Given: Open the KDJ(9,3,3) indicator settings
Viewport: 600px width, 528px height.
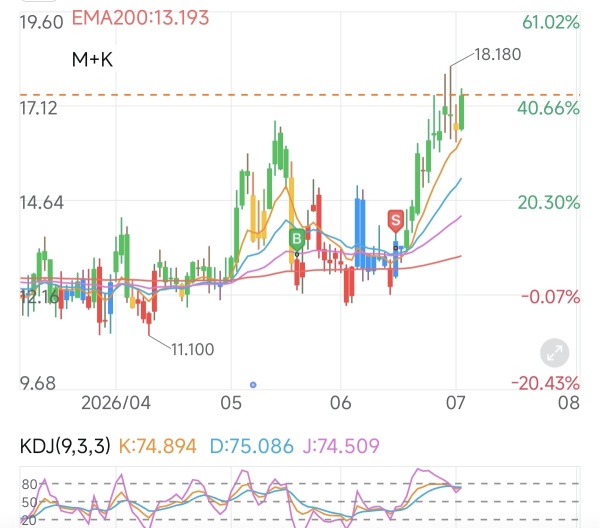Looking at the screenshot, I should (65, 446).
